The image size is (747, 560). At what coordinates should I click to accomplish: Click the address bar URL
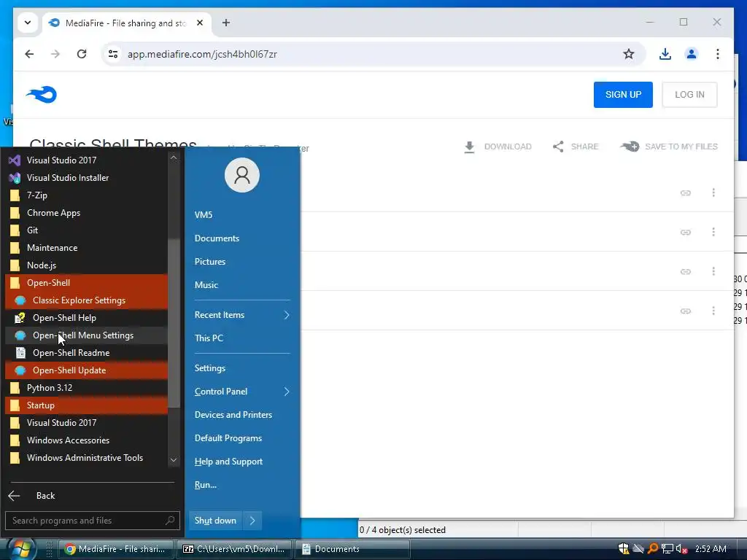[x=202, y=54]
